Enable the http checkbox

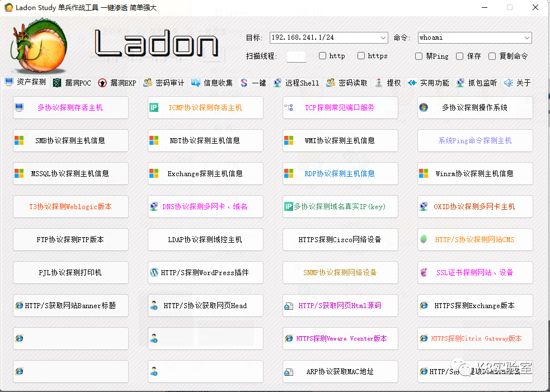point(322,56)
